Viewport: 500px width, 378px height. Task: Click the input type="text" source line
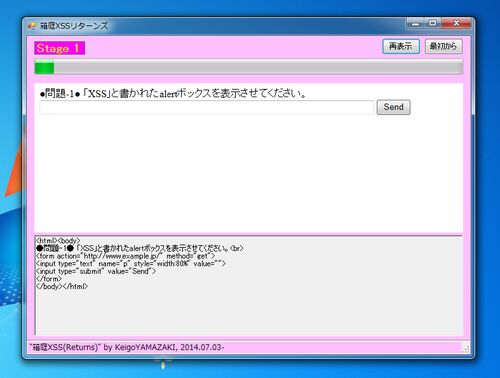[131, 264]
